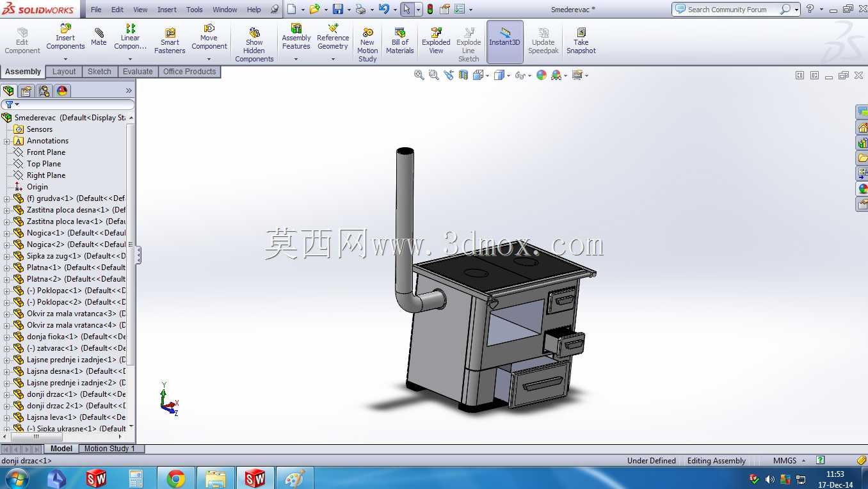
Task: Open the Appearances task pane tab
Action: (862, 189)
